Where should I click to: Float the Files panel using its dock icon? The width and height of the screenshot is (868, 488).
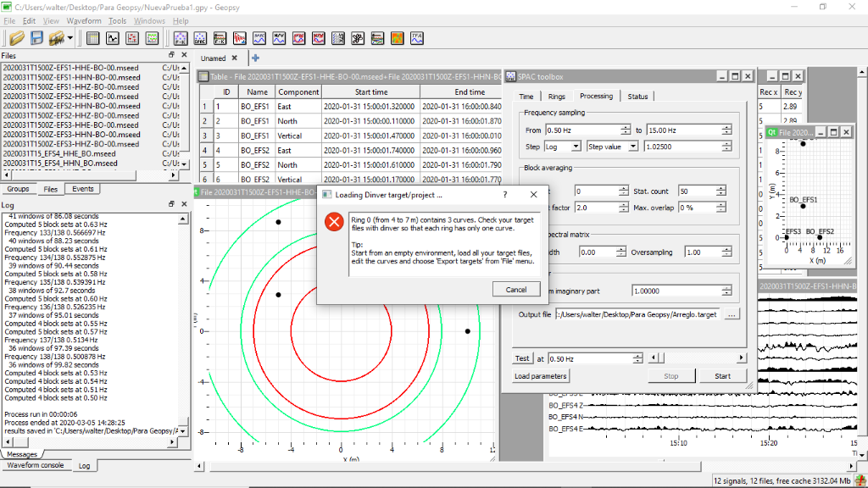pos(172,55)
